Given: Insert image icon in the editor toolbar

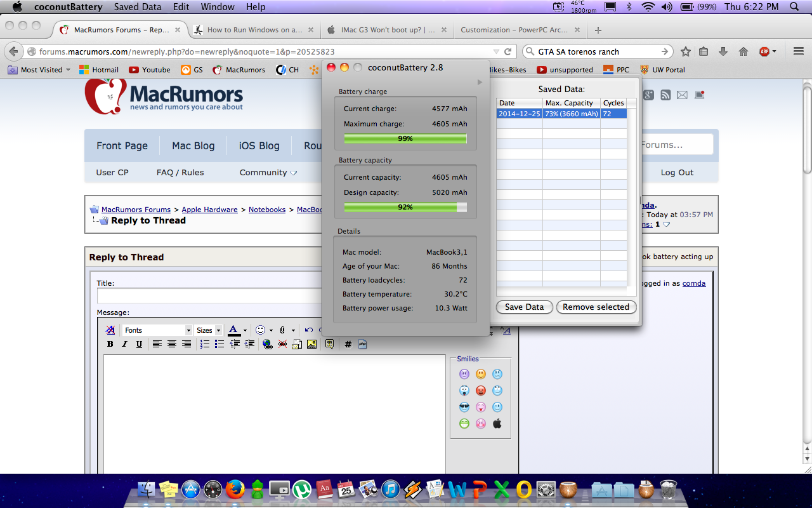Looking at the screenshot, I should (311, 344).
